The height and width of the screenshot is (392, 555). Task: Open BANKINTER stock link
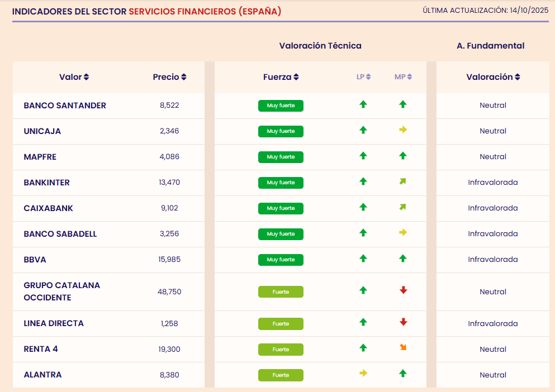tap(47, 183)
